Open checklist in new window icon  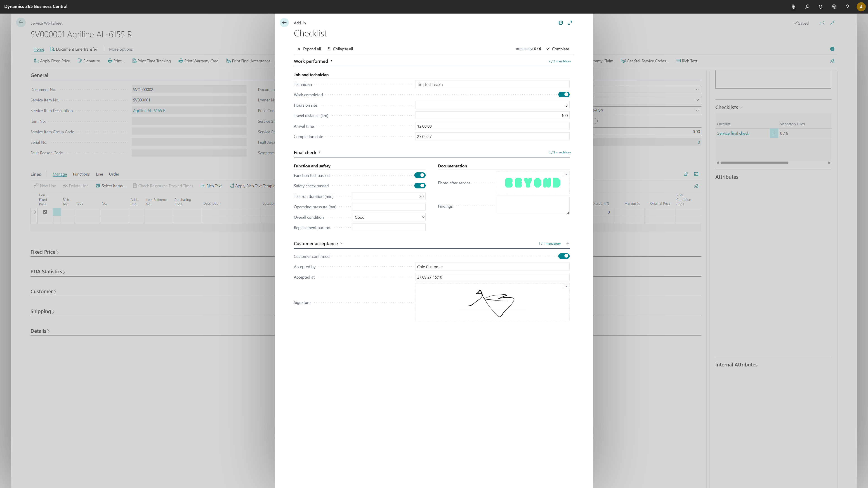click(560, 23)
